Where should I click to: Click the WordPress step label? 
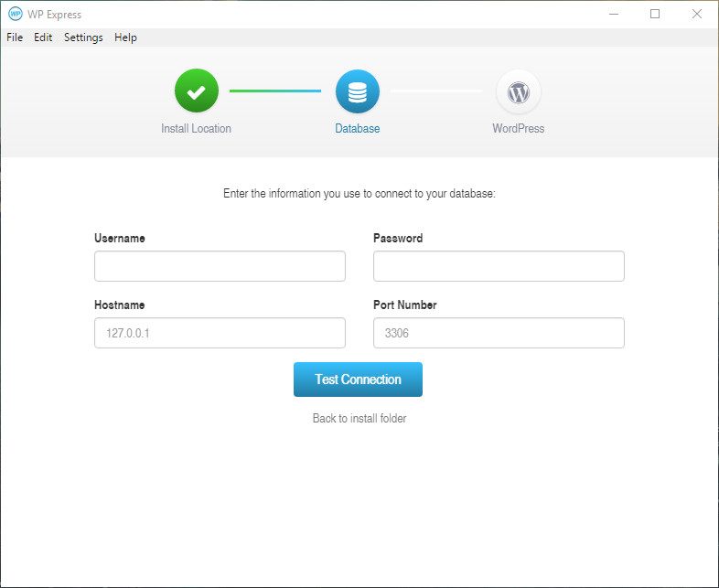tap(518, 128)
